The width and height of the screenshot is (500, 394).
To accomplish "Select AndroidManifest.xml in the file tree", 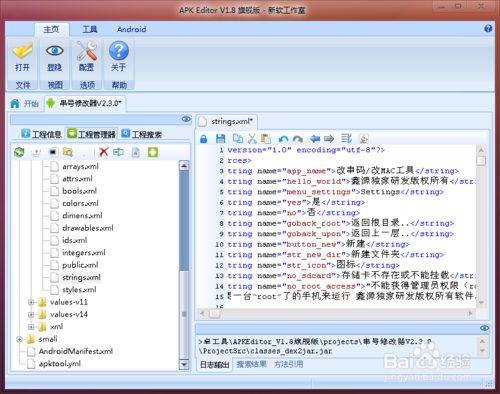I will point(76,351).
